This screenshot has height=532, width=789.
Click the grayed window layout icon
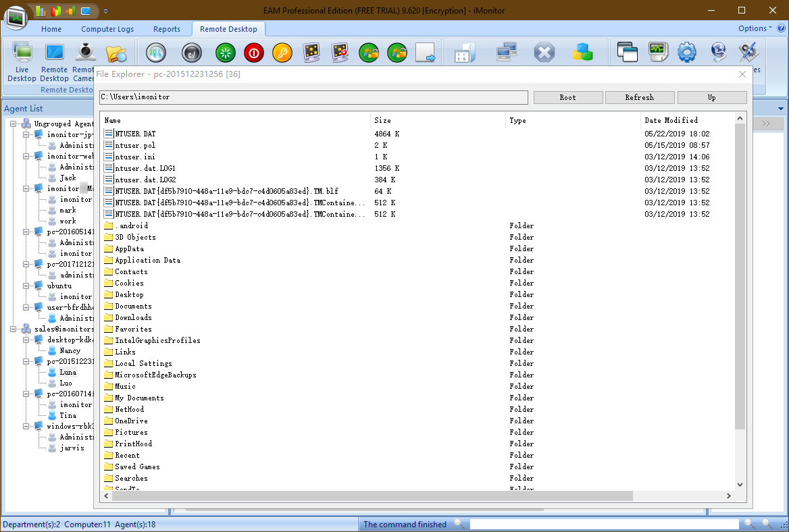[x=465, y=52]
